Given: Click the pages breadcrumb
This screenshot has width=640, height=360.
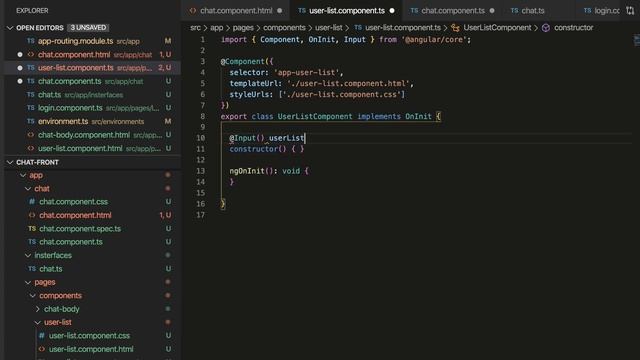Looking at the screenshot, I should [243, 28].
